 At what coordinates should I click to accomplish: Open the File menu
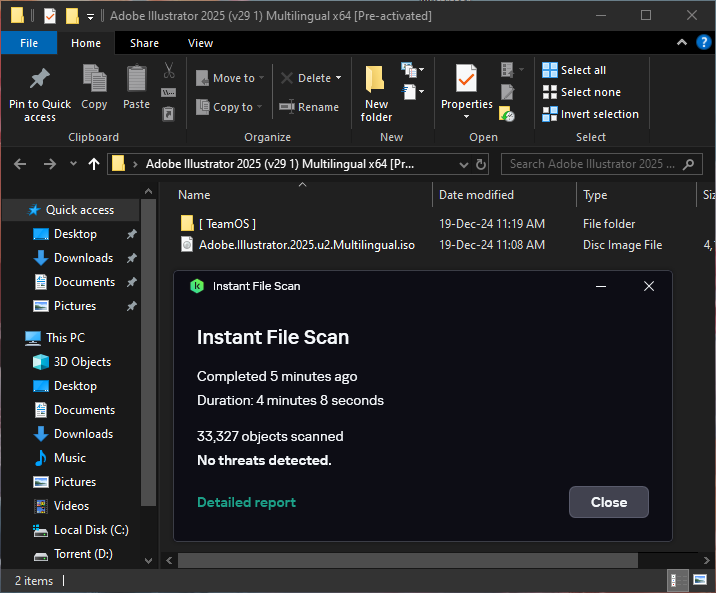tap(29, 43)
